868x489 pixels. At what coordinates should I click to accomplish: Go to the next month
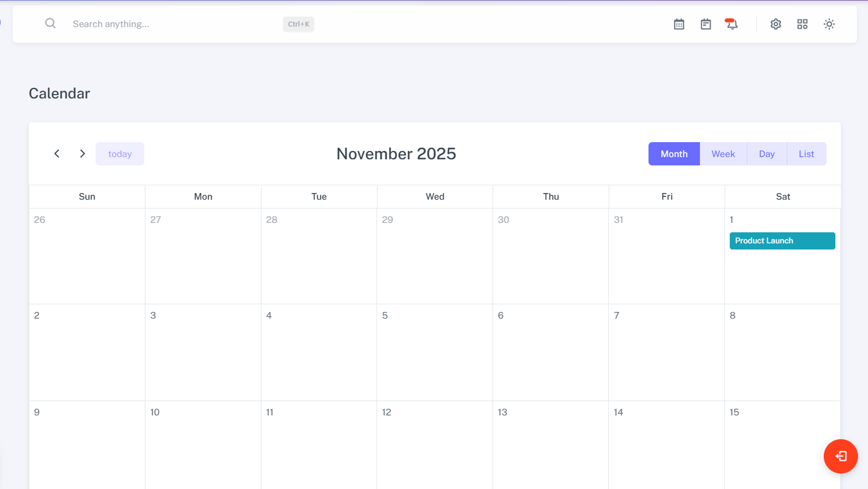82,154
